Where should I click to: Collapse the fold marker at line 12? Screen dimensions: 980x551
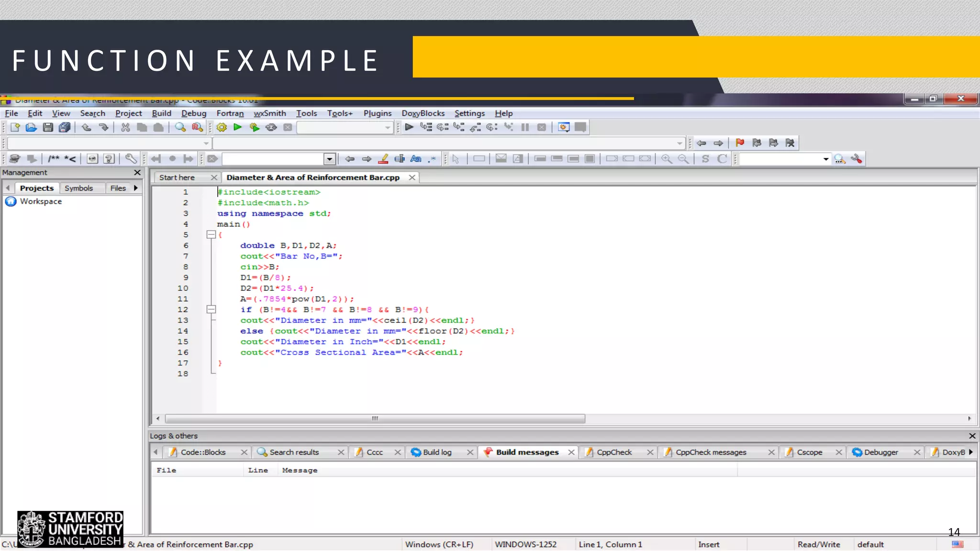tap(211, 309)
